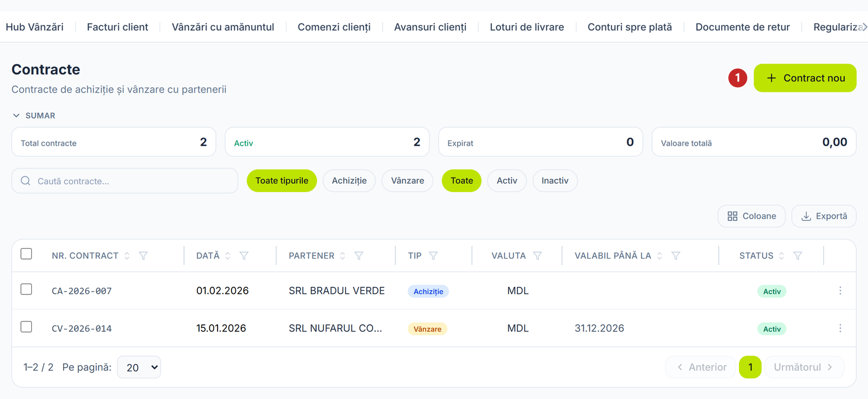Show only Inactiv contracts
This screenshot has width=868, height=399.
click(555, 180)
